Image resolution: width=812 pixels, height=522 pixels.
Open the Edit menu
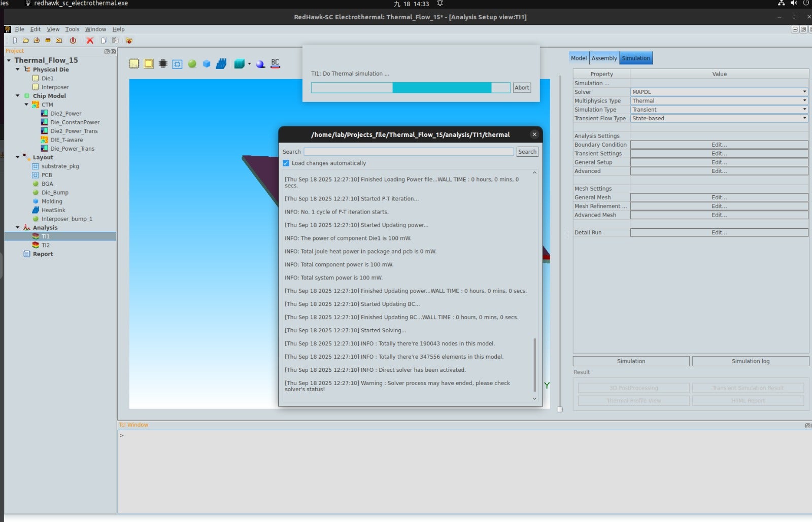(35, 29)
